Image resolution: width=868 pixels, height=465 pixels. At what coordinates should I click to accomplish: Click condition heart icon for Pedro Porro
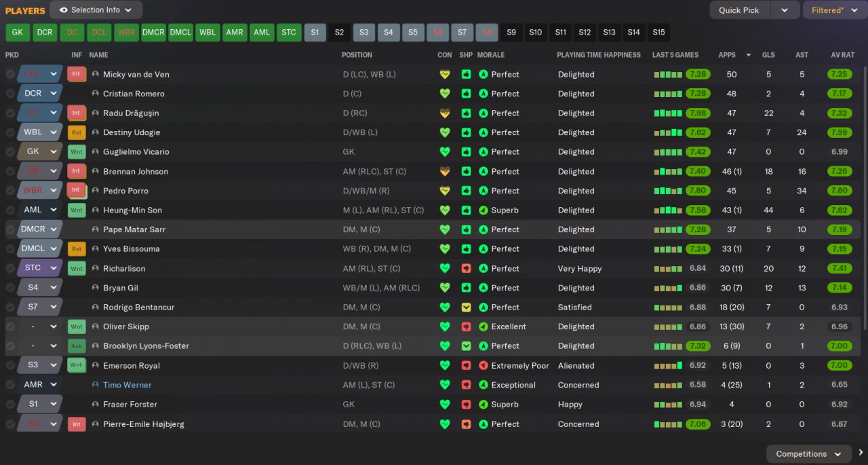445,191
